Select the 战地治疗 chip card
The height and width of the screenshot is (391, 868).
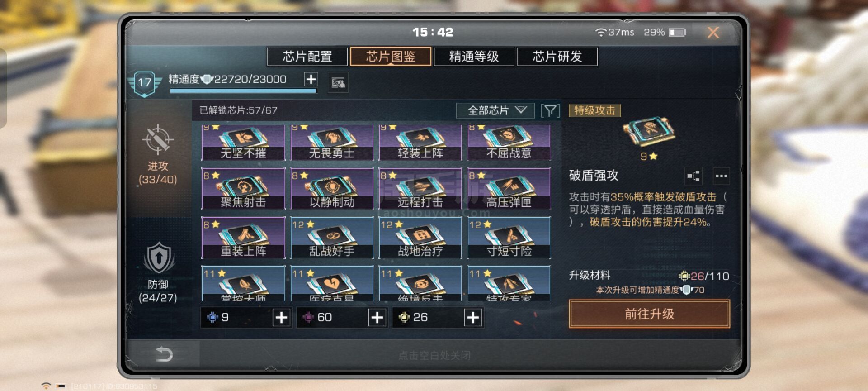tap(420, 238)
